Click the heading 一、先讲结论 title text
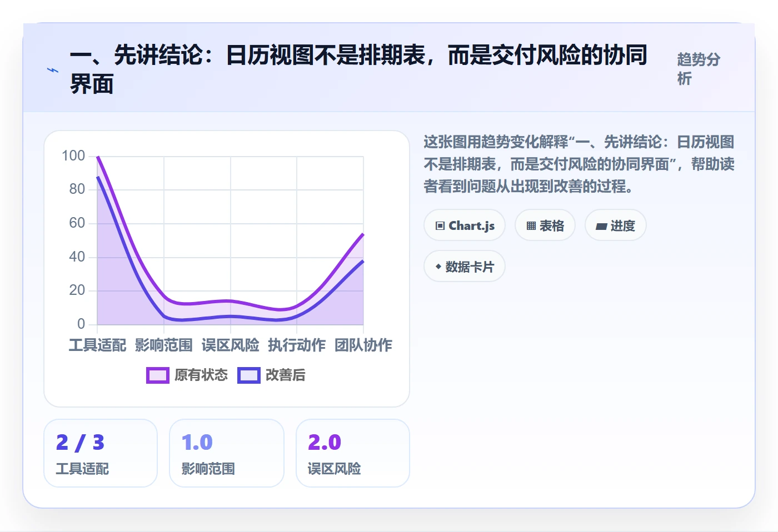Image resolution: width=778 pixels, height=532 pixels. pyautogui.click(x=358, y=70)
